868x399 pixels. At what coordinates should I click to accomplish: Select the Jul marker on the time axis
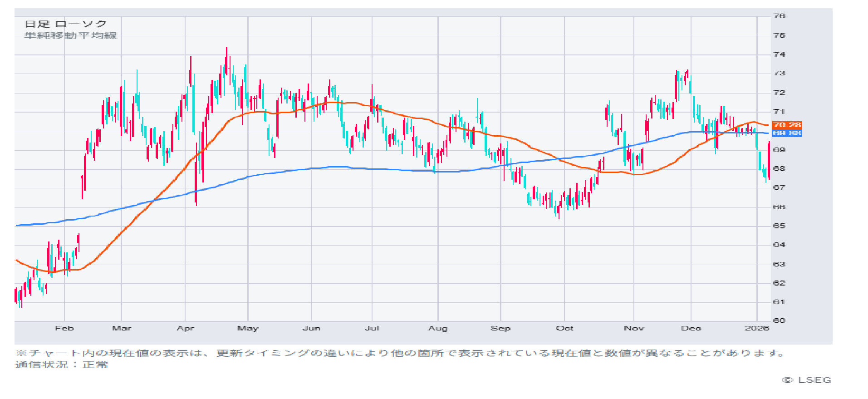coord(372,328)
